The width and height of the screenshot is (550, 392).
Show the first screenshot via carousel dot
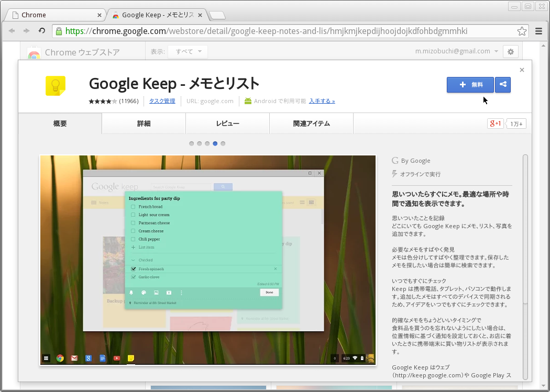coord(192,143)
